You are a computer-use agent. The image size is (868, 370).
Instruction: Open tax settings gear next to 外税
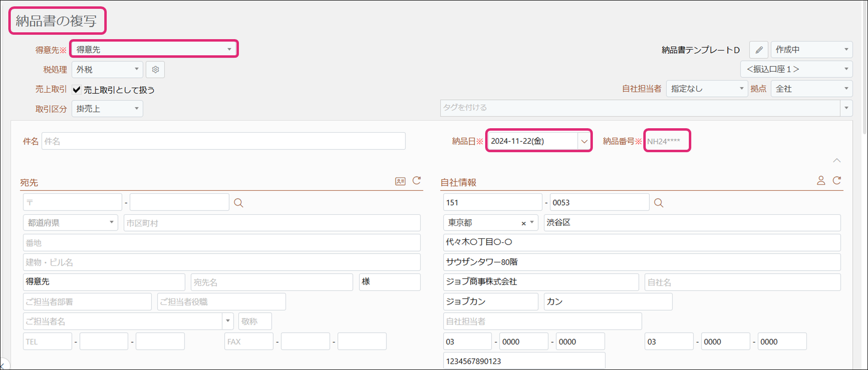point(155,69)
